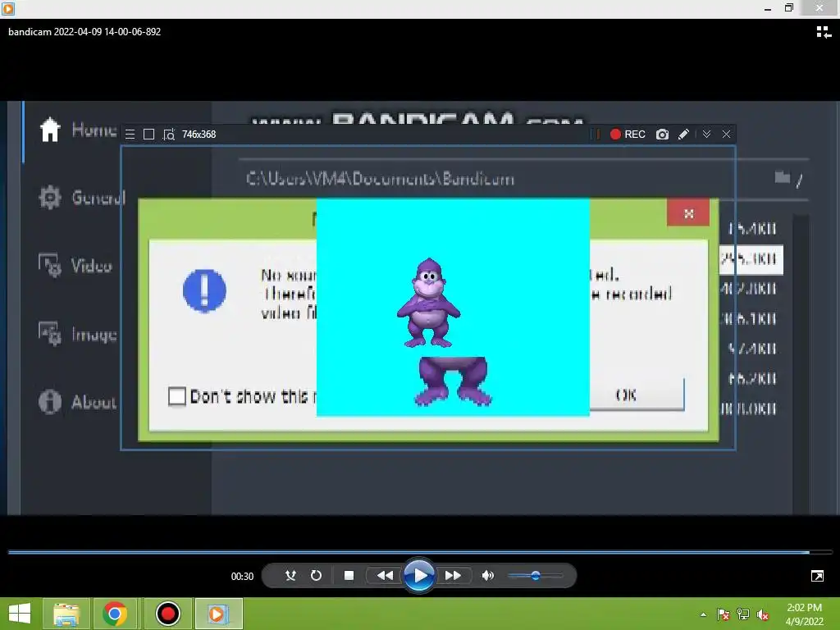The height and width of the screenshot is (630, 840).
Task: Close the warning dialog with red X
Action: click(x=688, y=213)
